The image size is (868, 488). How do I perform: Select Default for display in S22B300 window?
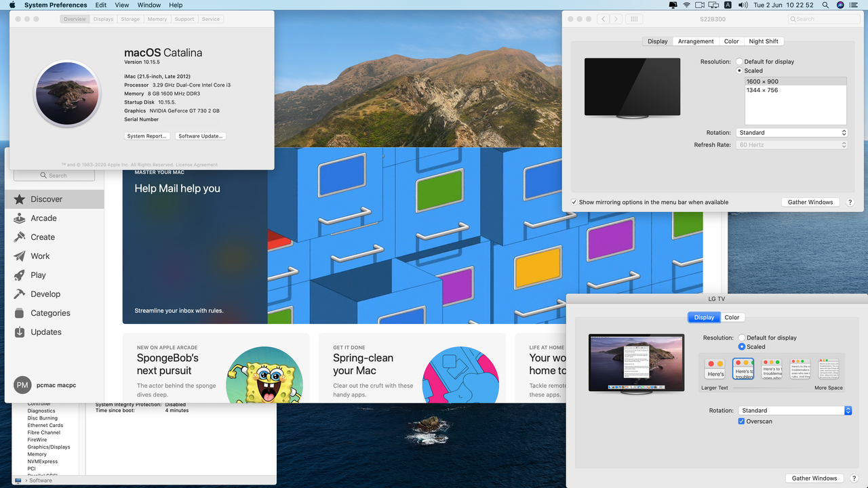(740, 62)
